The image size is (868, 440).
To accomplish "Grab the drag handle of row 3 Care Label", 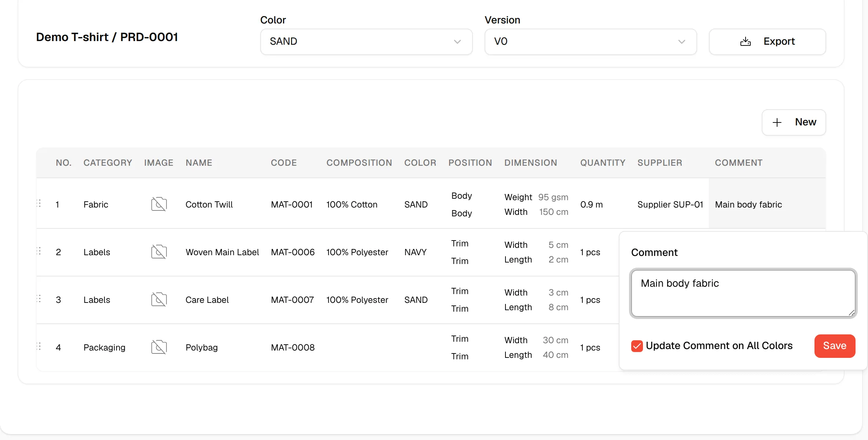I will pos(39,299).
